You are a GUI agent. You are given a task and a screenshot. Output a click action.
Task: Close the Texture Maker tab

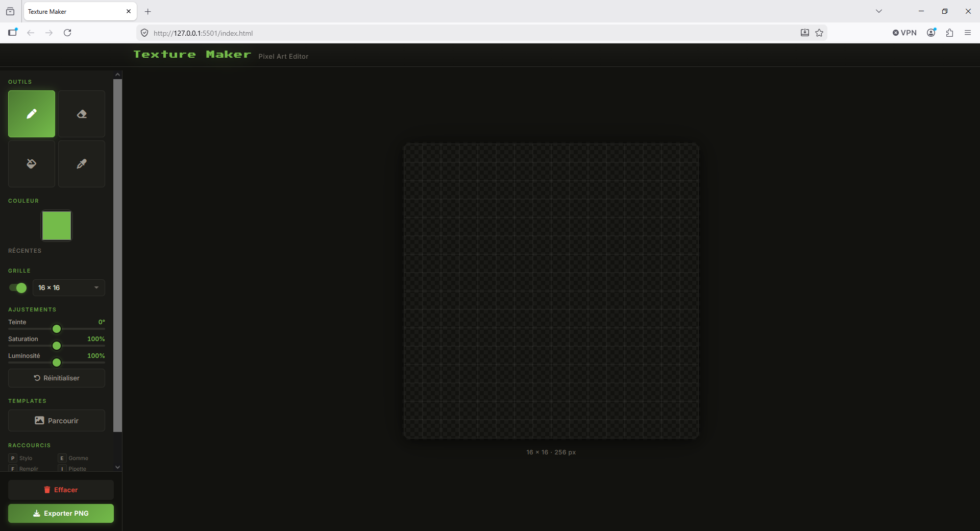129,11
